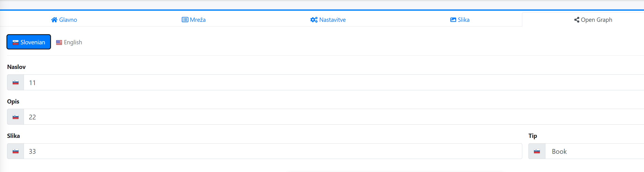The height and width of the screenshot is (172, 644).
Task: Click US flag icon next to English
Action: click(59, 42)
